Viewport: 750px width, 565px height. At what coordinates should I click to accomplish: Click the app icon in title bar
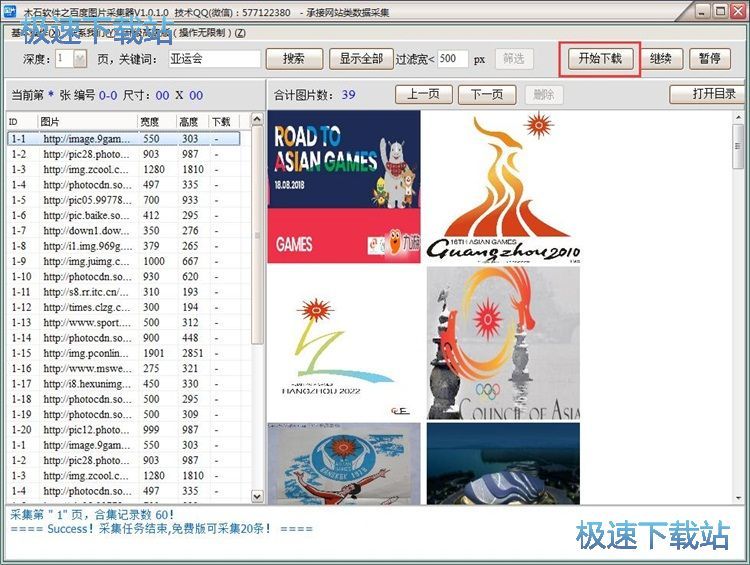(x=10, y=11)
